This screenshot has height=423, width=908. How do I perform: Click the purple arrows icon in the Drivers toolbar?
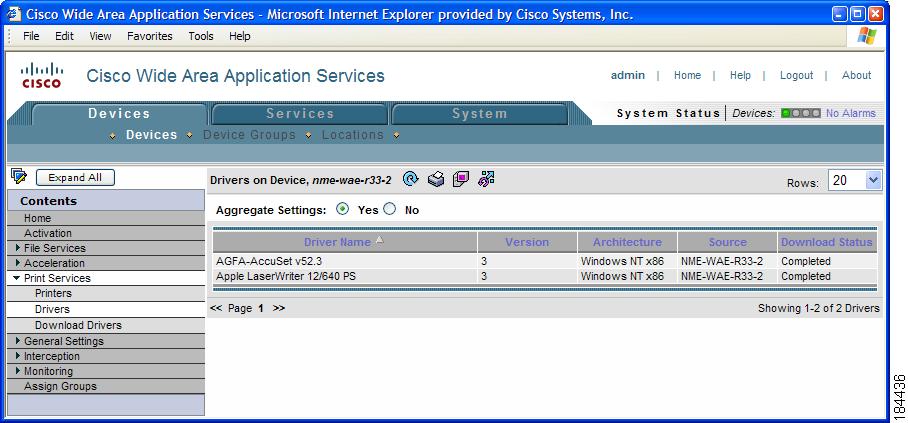[x=486, y=179]
